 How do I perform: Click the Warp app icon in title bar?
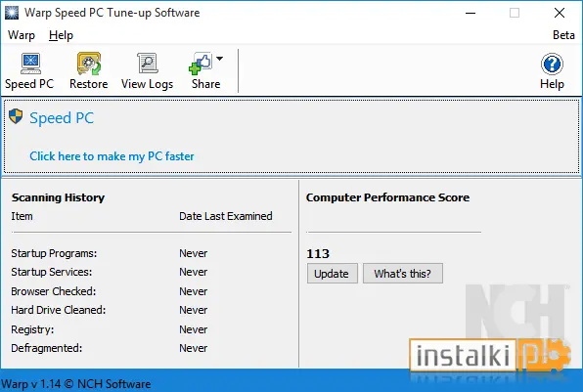pos(12,13)
